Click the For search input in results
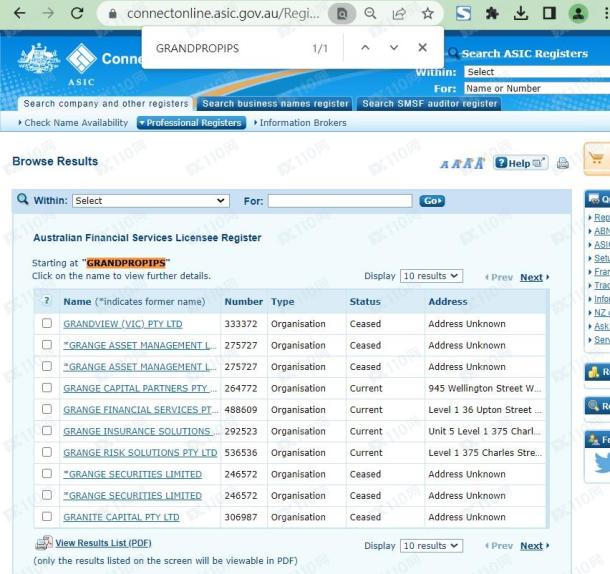This screenshot has height=574, width=610. (340, 201)
